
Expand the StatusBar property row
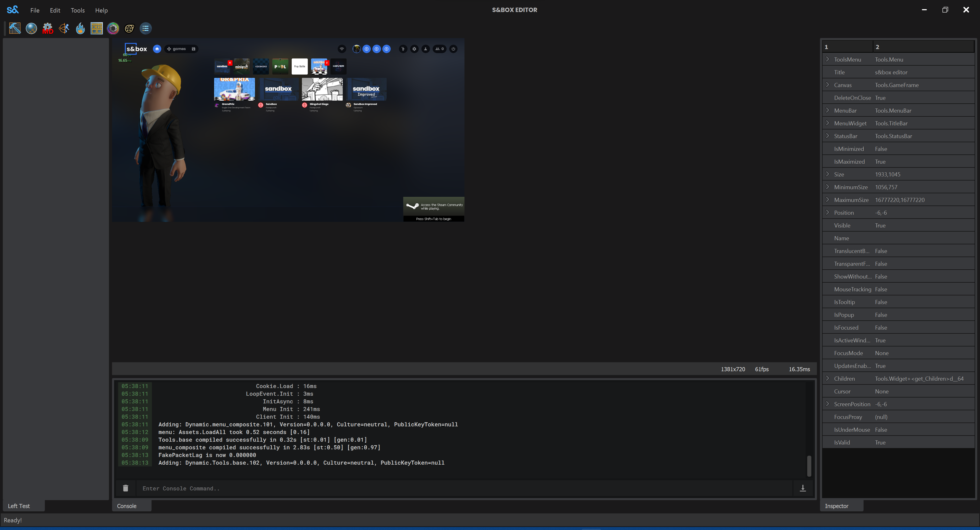(828, 136)
